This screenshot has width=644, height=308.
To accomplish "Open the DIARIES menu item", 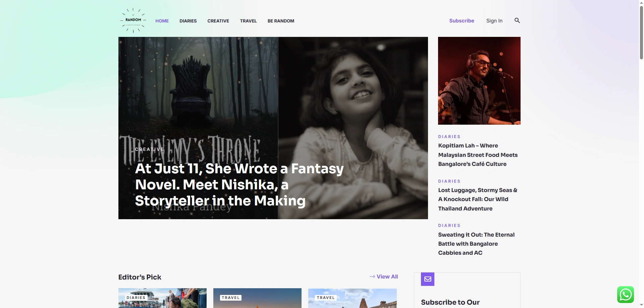I will [x=188, y=21].
